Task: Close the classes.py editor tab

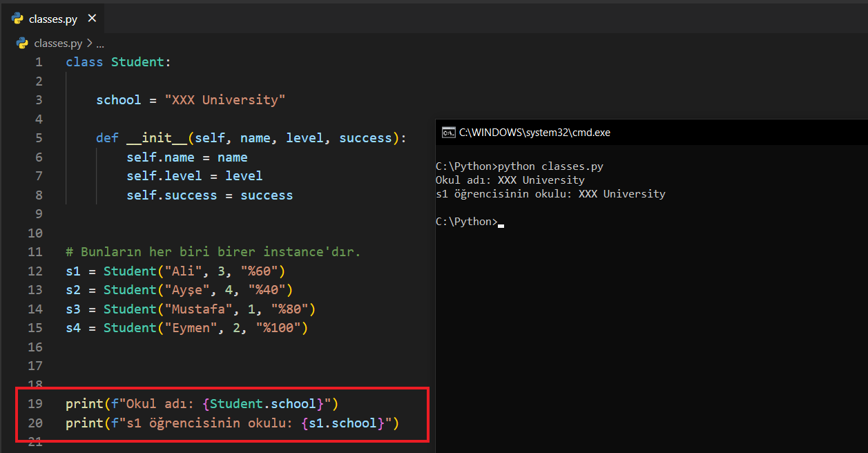Action: pyautogui.click(x=93, y=19)
